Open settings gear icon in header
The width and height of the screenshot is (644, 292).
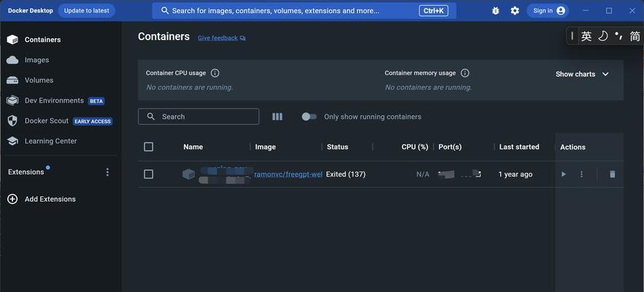[515, 11]
